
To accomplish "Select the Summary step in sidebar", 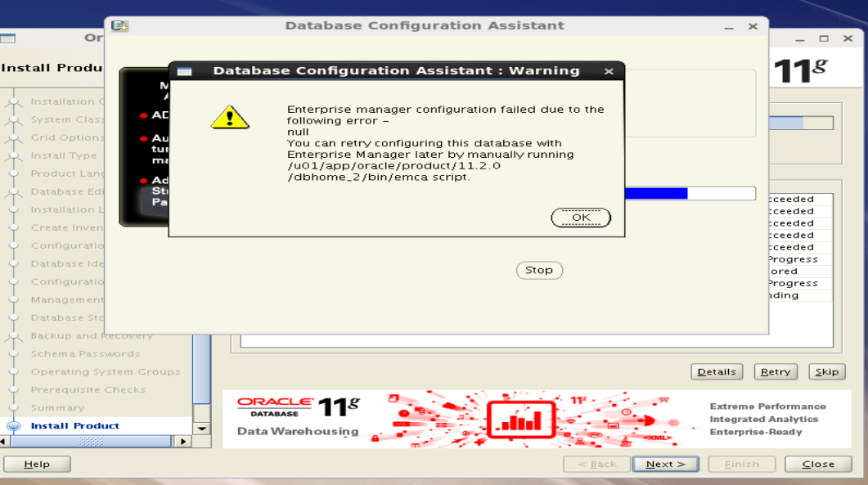I will (x=57, y=408).
